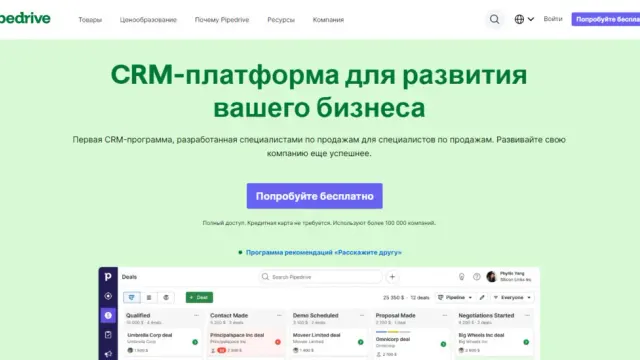Click the lightbulb assistant icon
The height and width of the screenshot is (360, 640).
pos(461,277)
